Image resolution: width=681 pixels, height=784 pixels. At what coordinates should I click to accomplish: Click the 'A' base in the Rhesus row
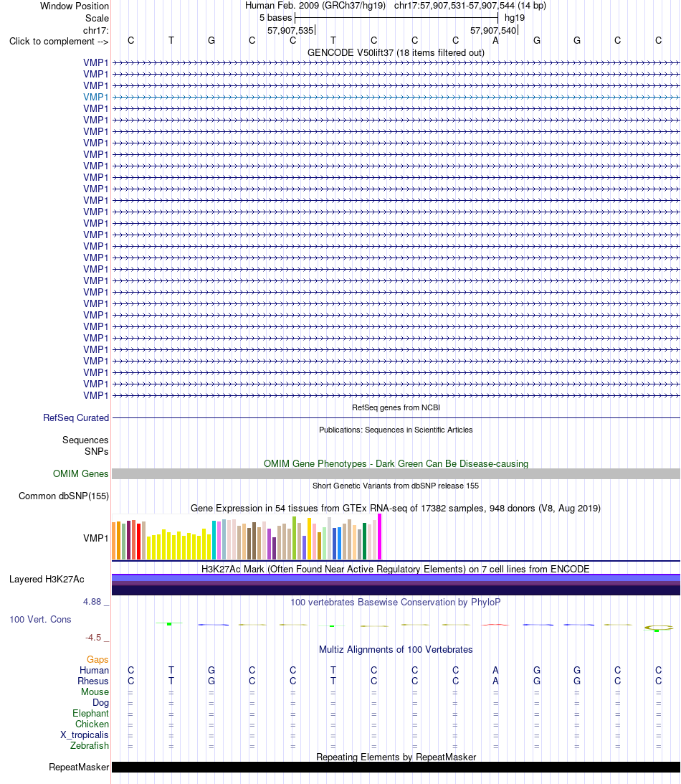(495, 681)
